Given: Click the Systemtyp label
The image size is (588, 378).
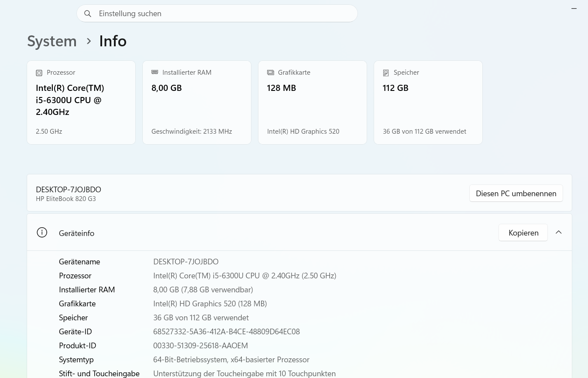Looking at the screenshot, I should [x=76, y=360].
